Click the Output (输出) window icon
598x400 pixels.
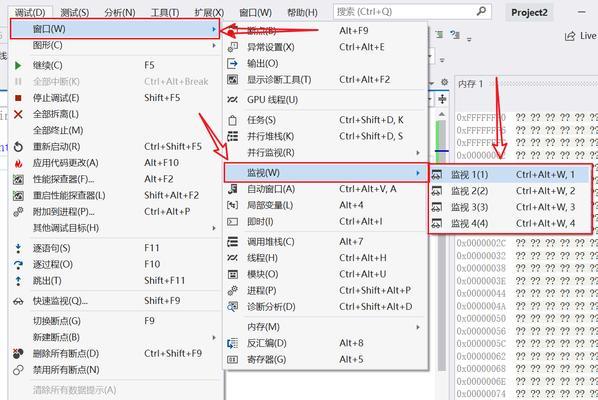tap(232, 63)
